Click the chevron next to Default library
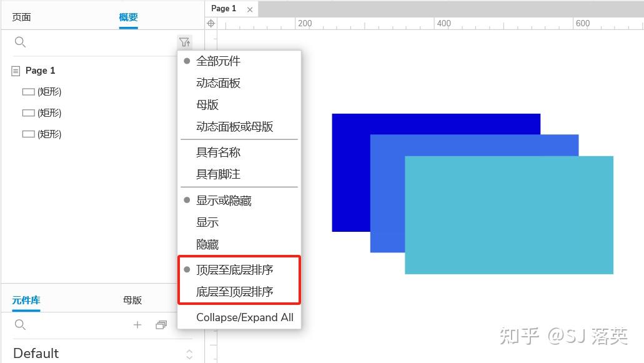The image size is (644, 363). (x=189, y=353)
